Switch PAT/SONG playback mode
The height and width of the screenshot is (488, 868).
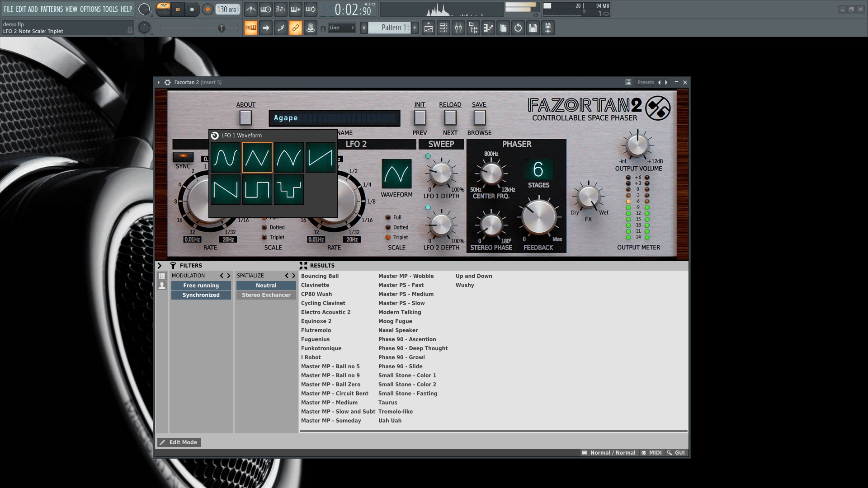[164, 9]
